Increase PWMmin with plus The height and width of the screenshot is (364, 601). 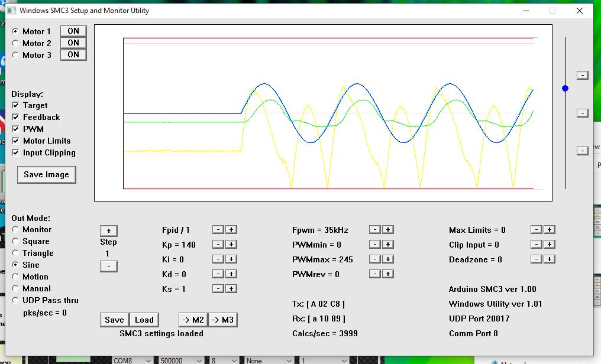click(388, 245)
